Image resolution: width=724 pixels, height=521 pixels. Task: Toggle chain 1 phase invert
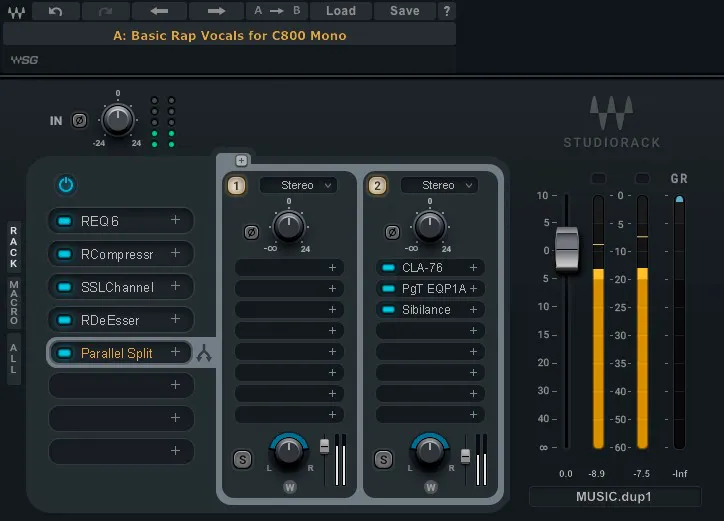point(251,232)
